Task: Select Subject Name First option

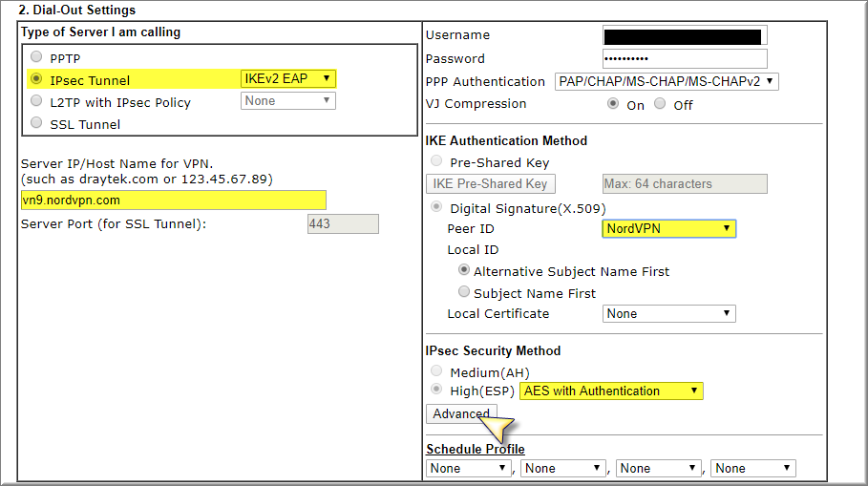Action: (x=464, y=292)
